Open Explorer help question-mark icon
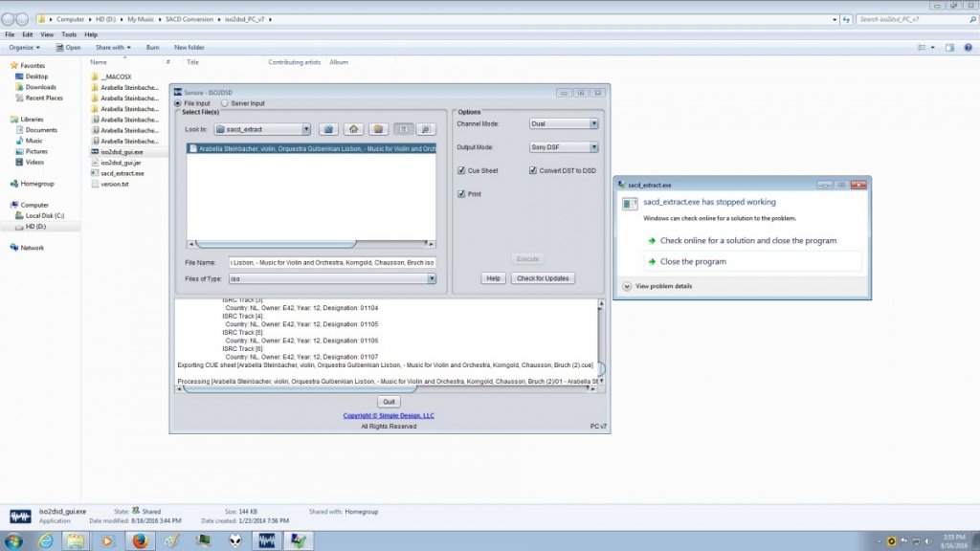Viewport: 980px width, 551px height. (x=969, y=48)
